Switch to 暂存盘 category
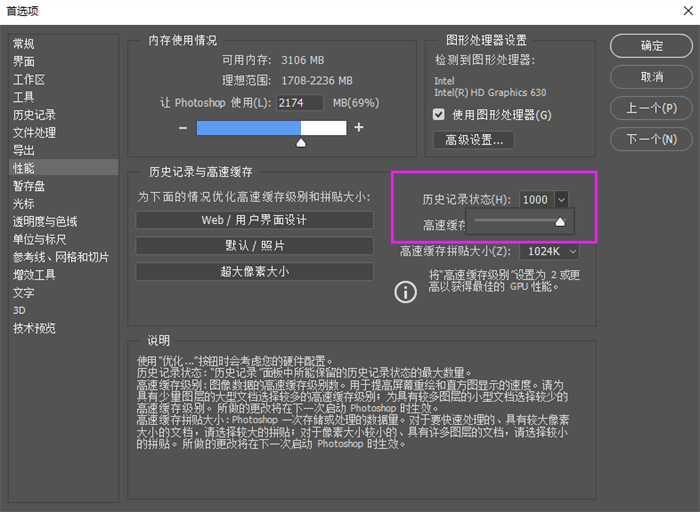 tap(29, 186)
